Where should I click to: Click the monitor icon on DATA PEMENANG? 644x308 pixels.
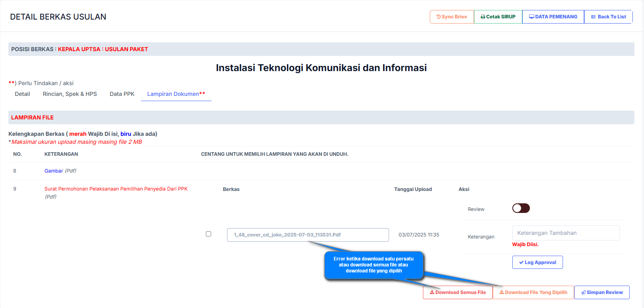[531, 17]
